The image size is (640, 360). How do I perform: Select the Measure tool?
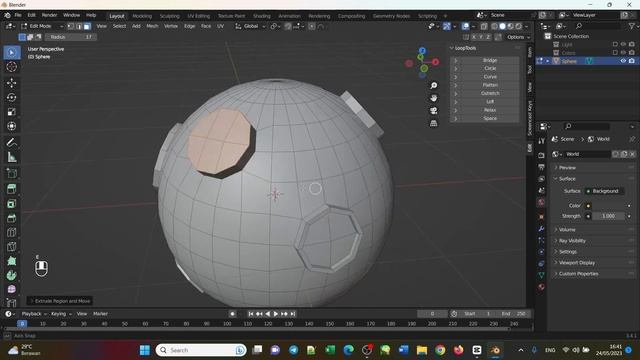[x=12, y=157]
